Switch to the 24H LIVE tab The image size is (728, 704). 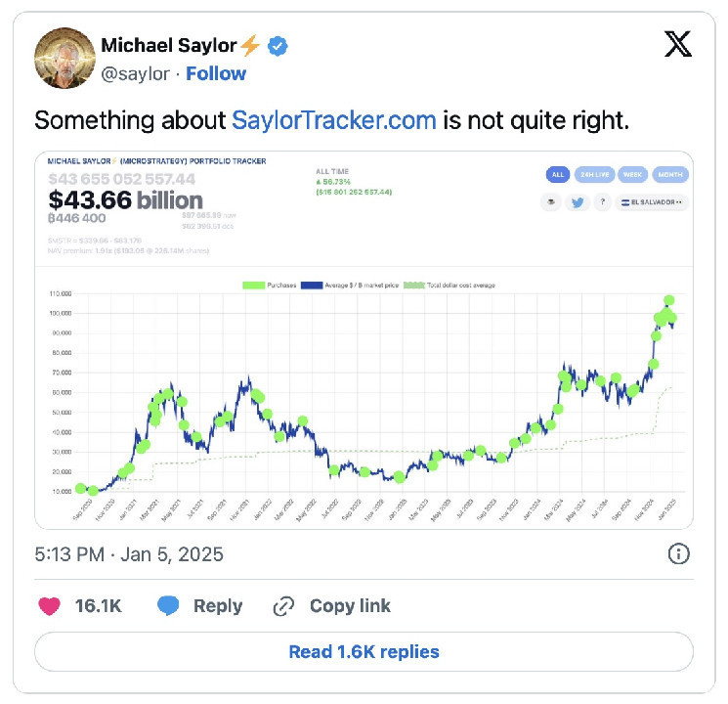pos(593,175)
